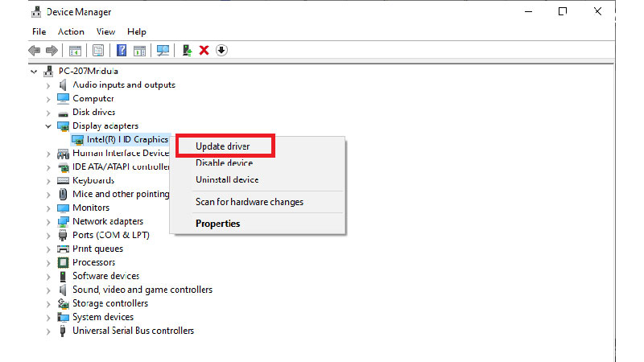
Task: Choose Properties in the context menu
Action: [x=217, y=224]
